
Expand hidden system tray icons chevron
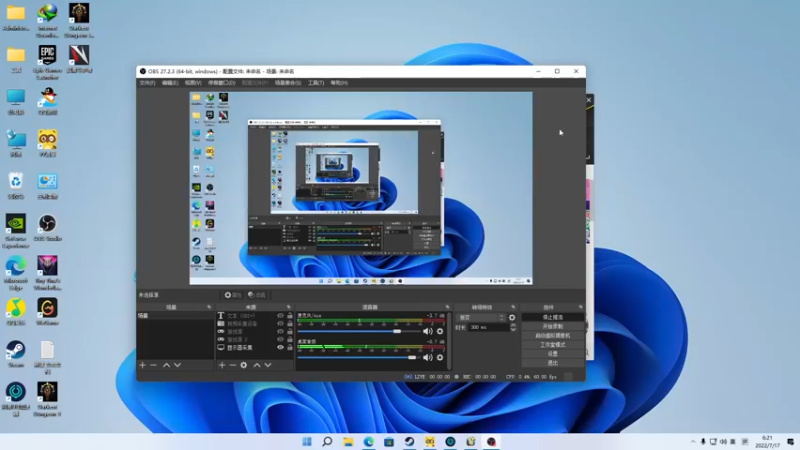click(692, 442)
